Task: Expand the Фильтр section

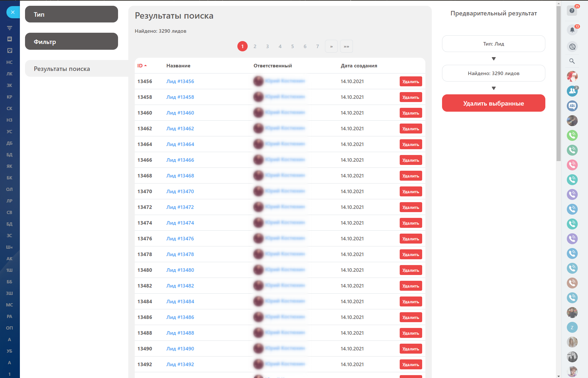Action: tap(71, 41)
